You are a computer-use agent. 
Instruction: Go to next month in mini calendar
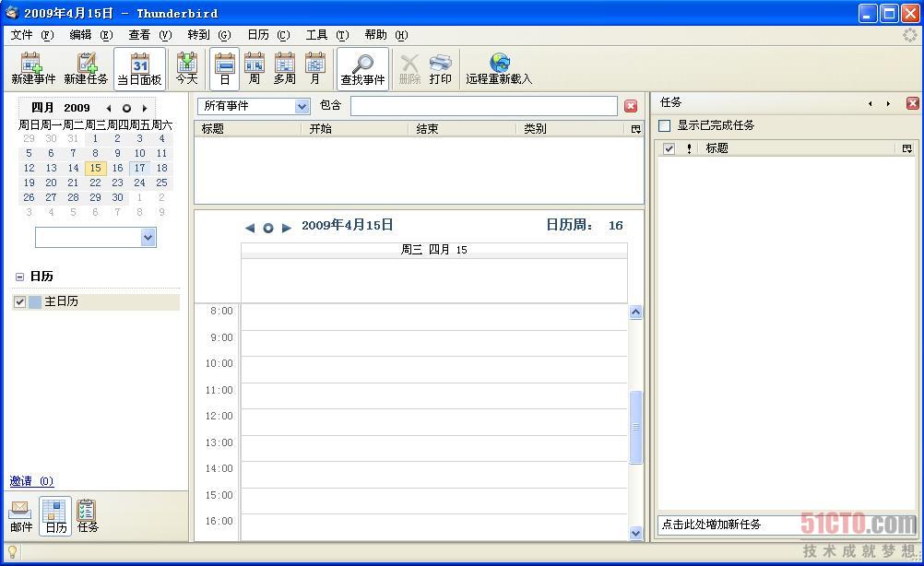tap(145, 109)
